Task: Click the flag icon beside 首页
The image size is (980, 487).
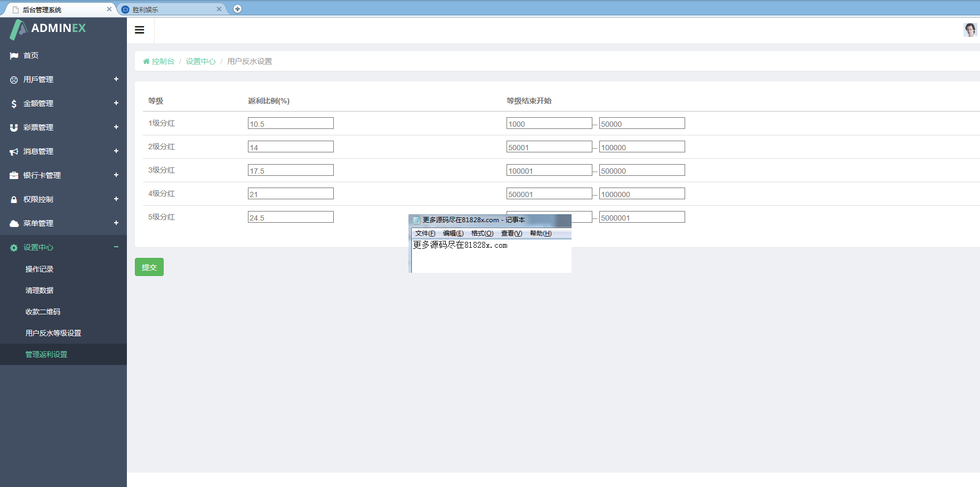Action: click(14, 56)
